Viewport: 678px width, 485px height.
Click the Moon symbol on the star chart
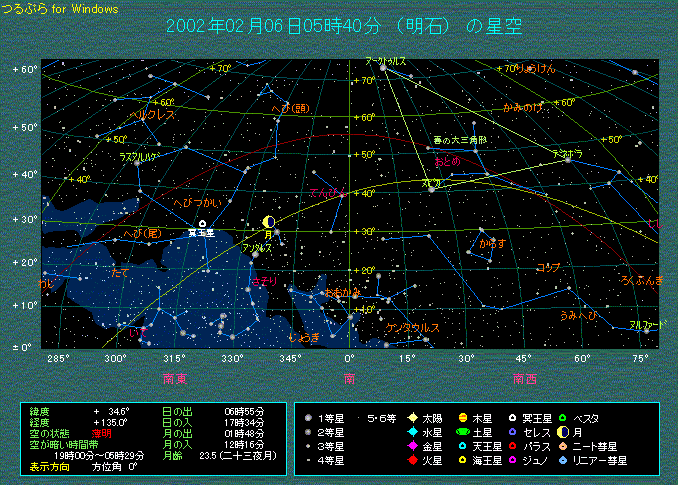click(268, 222)
